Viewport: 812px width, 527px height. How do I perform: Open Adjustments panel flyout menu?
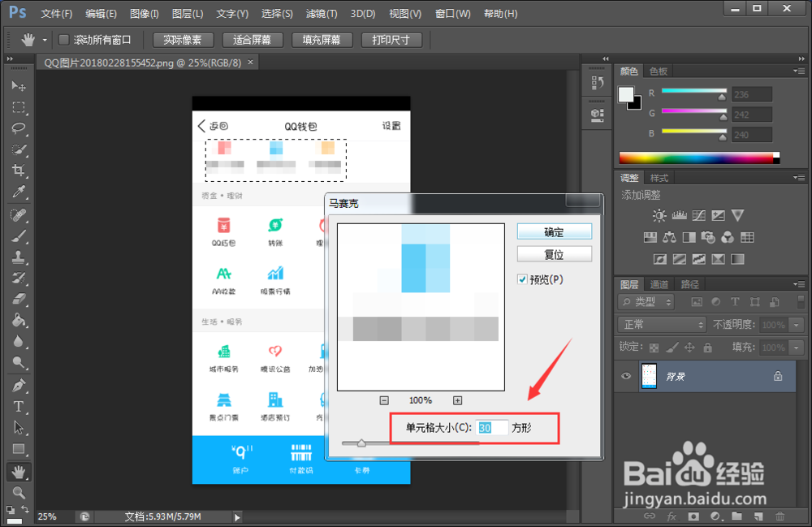(799, 178)
